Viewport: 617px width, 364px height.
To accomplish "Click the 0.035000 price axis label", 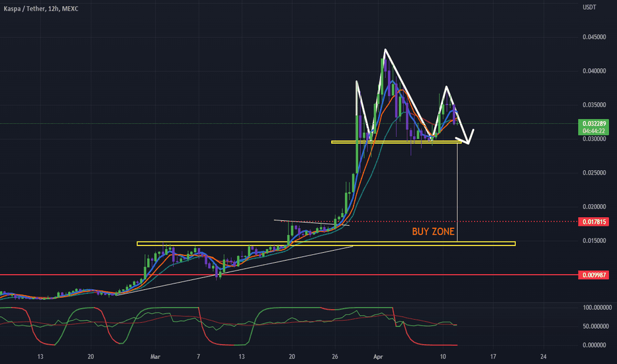I will pos(594,105).
